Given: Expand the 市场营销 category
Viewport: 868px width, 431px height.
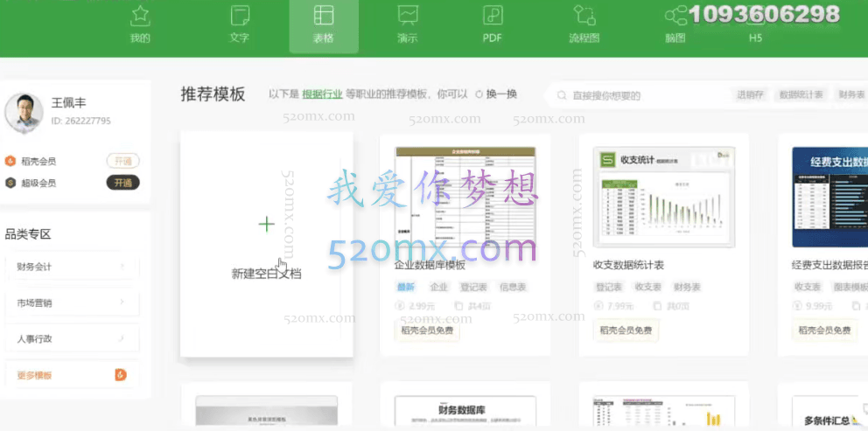Looking at the screenshot, I should coord(71,302).
